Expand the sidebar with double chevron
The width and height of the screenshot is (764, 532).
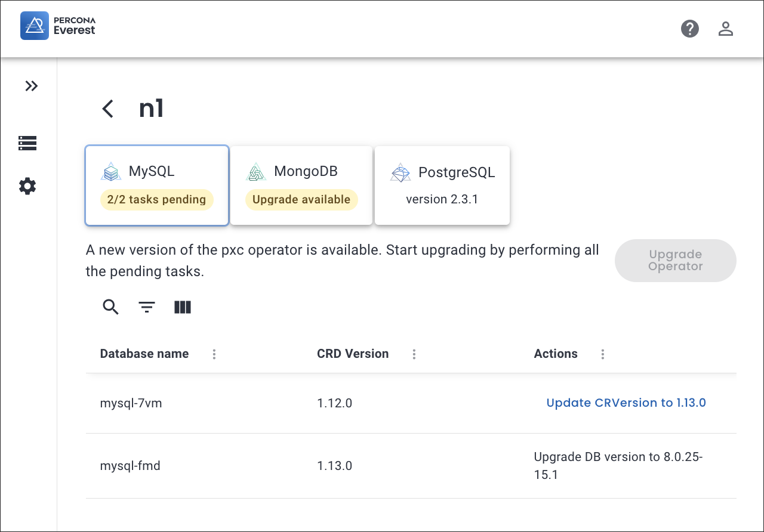pos(31,86)
